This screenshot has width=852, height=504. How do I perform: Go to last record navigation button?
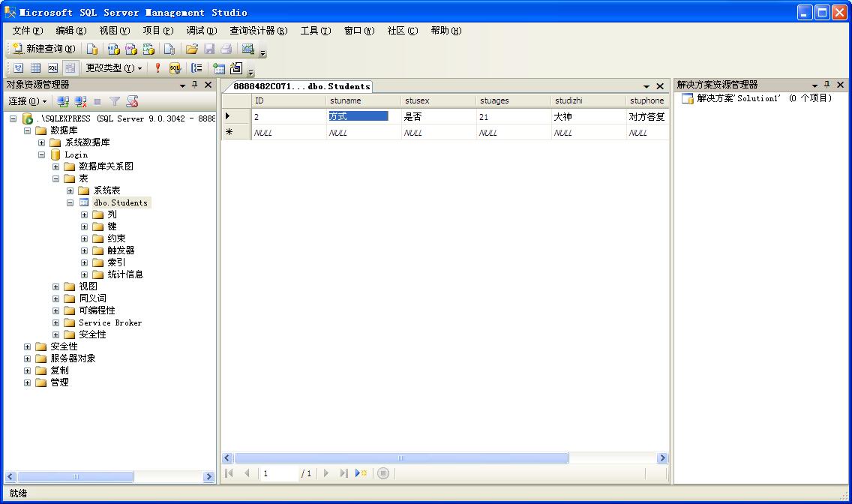[x=343, y=473]
